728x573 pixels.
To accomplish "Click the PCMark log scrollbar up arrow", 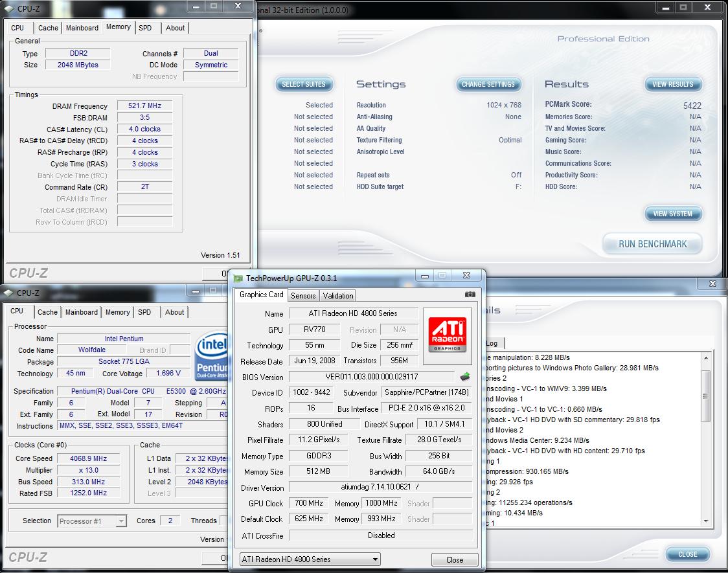I will [706, 357].
